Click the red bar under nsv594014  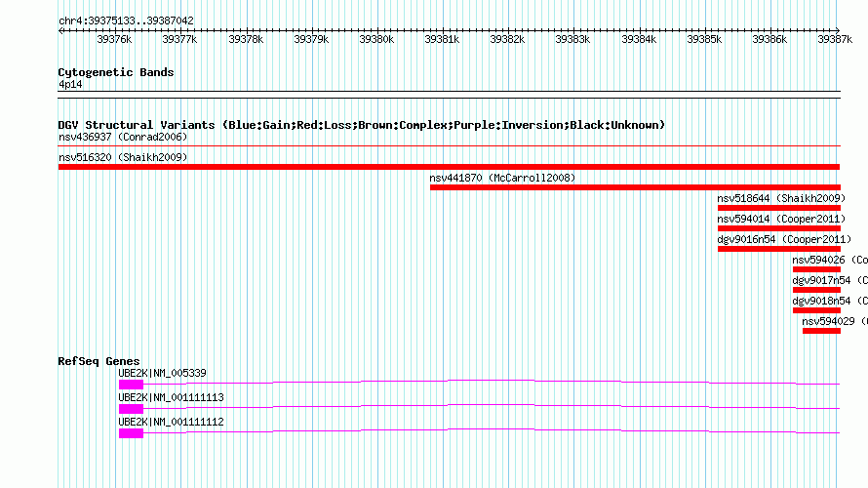[779, 228]
